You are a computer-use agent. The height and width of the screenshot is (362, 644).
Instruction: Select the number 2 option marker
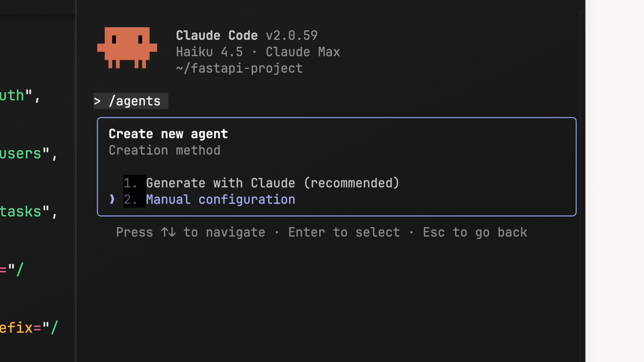(x=130, y=199)
